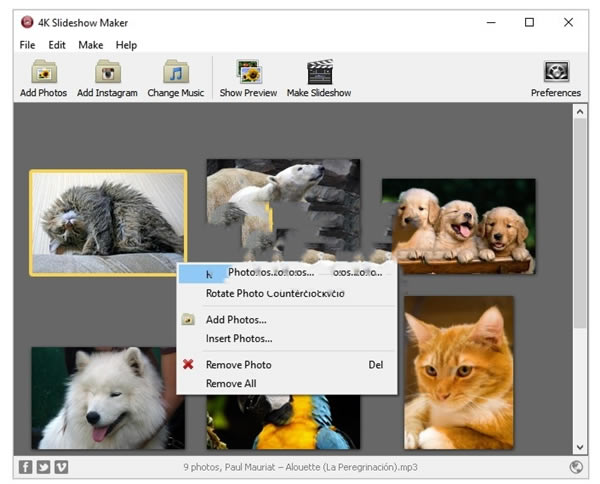This screenshot has width=600, height=484.
Task: Choose Remove All in the context menu
Action: [x=231, y=383]
